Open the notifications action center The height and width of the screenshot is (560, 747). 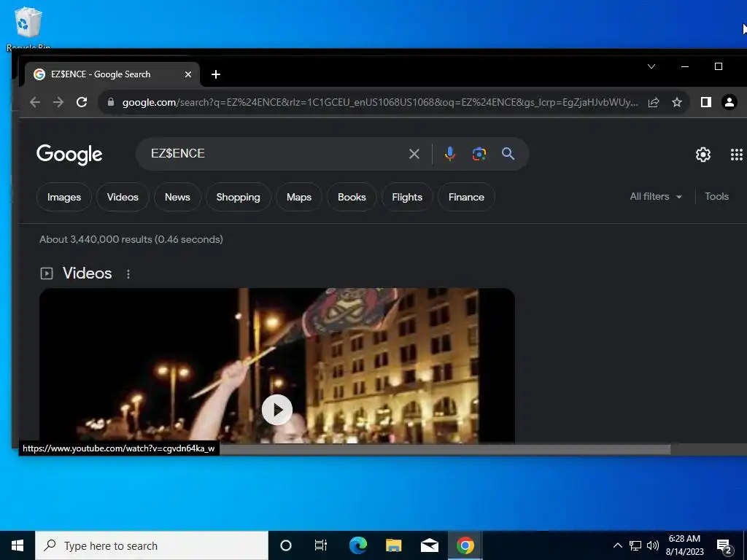pyautogui.click(x=724, y=547)
